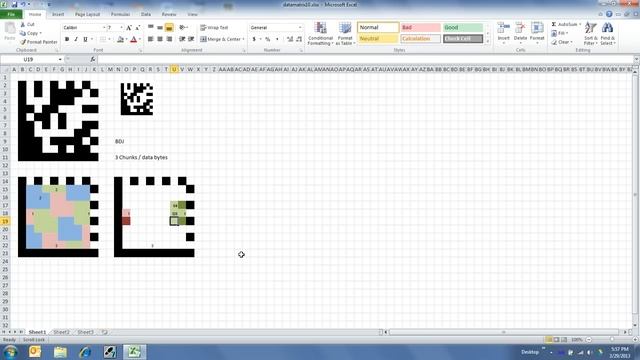
Task: Switch to the Review ribbon tab
Action: [x=169, y=14]
